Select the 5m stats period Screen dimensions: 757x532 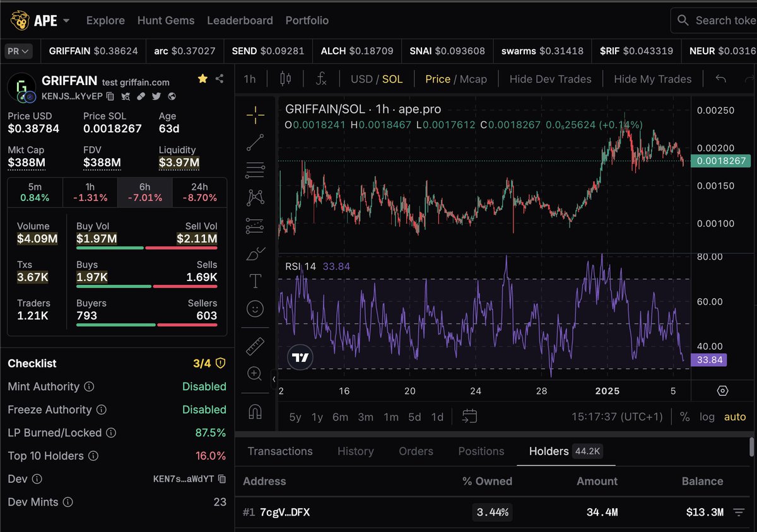point(35,192)
